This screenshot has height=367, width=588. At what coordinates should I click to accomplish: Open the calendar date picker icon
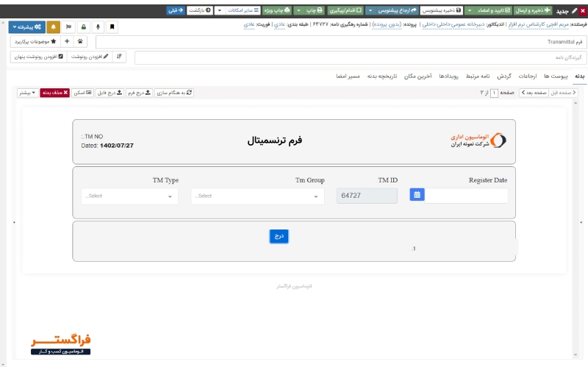[x=417, y=195]
